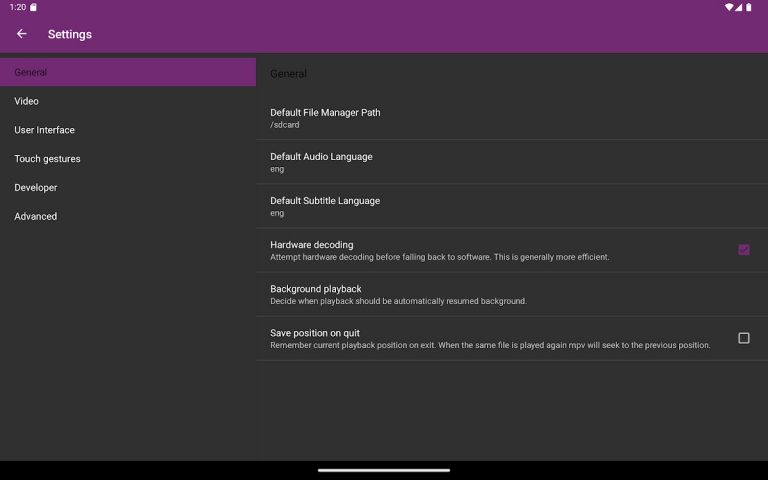Tap the 1:20 clock in status bar
768x480 pixels.
click(x=18, y=7)
